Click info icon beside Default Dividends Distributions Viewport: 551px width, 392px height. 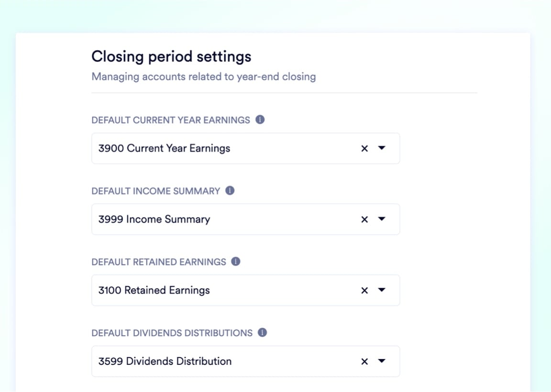click(263, 333)
